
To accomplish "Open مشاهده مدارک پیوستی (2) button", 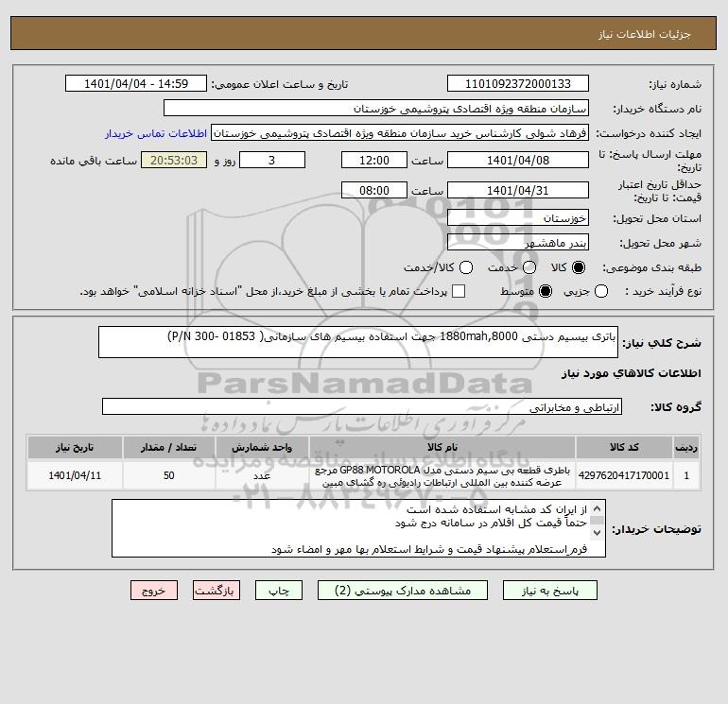I will (x=403, y=591).
